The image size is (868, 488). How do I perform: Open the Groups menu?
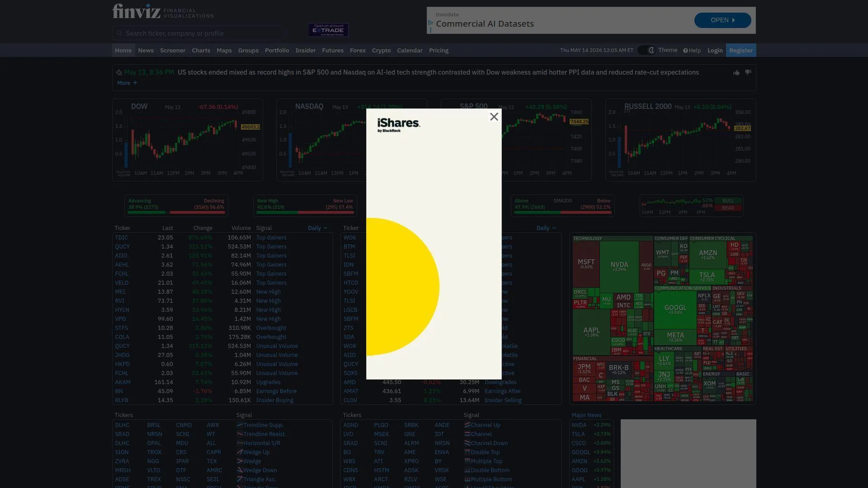[248, 50]
